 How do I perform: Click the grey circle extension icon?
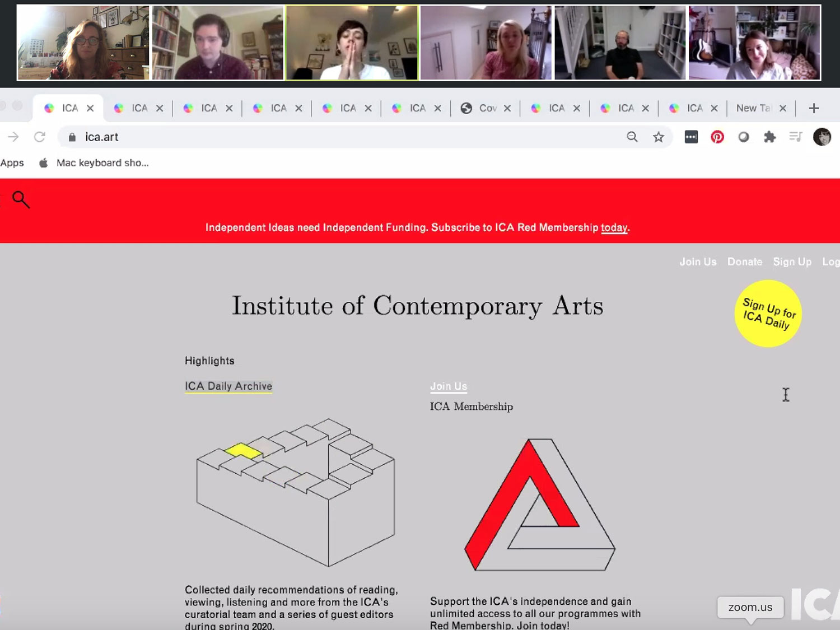(744, 137)
